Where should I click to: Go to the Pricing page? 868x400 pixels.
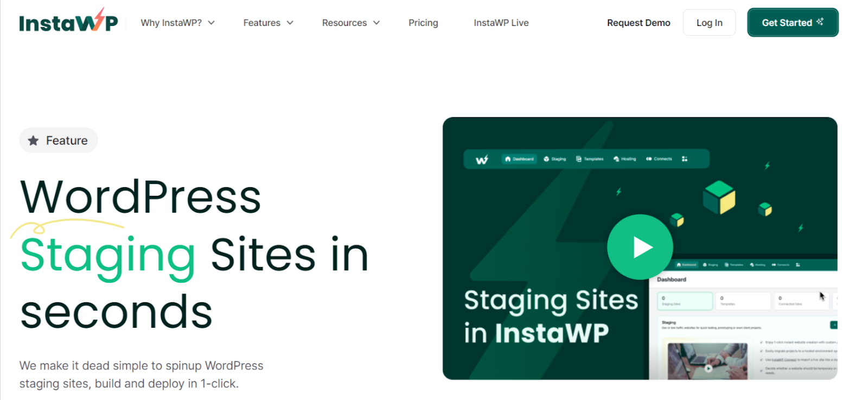click(423, 23)
